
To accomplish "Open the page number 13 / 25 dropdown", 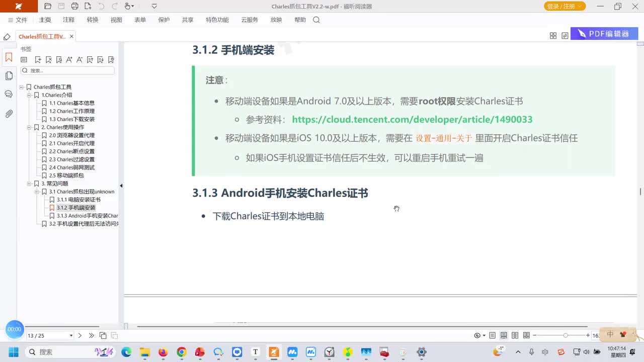I will point(71,335).
